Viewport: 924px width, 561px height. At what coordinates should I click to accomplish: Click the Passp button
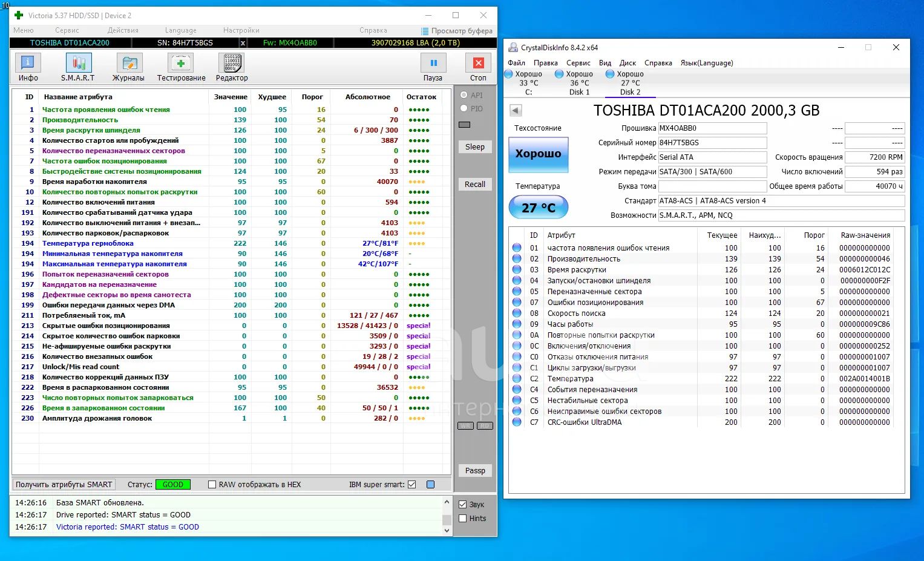coord(475,471)
